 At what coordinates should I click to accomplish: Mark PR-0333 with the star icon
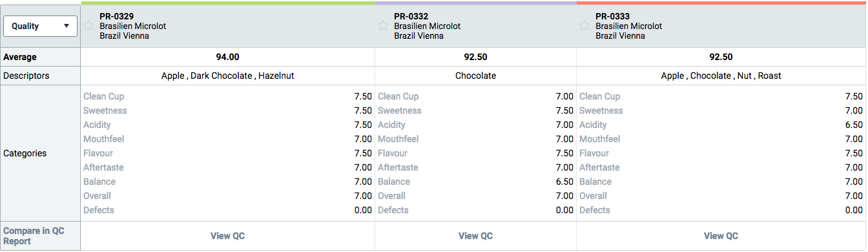coord(584,26)
